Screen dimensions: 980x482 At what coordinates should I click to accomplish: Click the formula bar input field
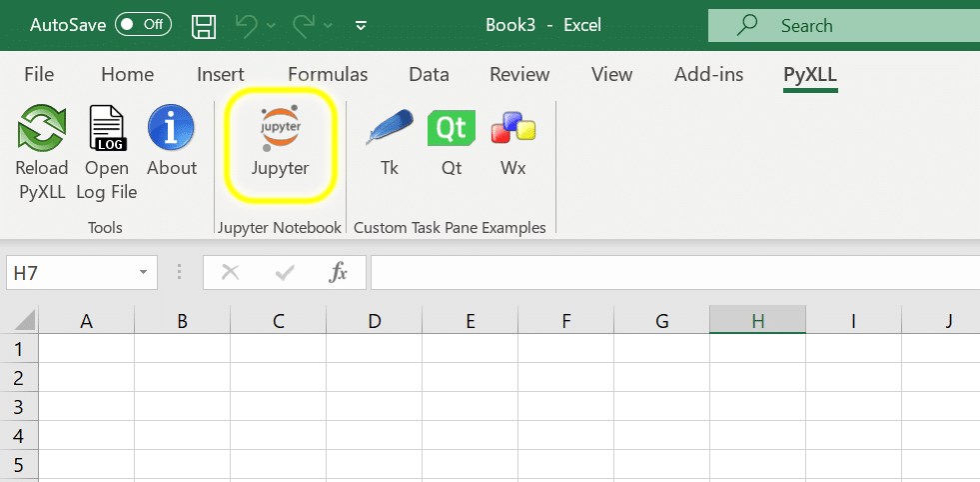pyautogui.click(x=669, y=272)
